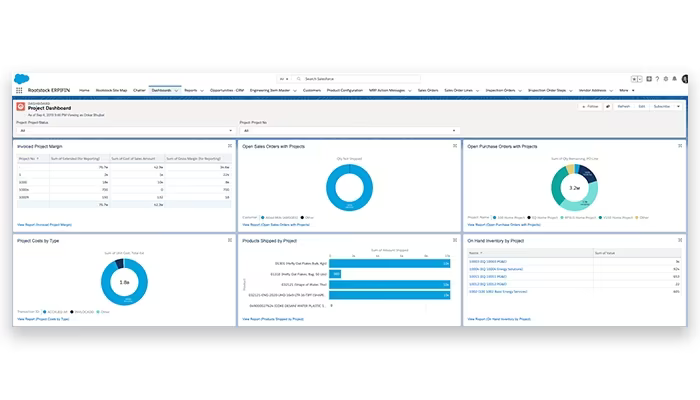Open the Global Actions plus icon
The width and height of the screenshot is (700, 400).
coord(649,79)
